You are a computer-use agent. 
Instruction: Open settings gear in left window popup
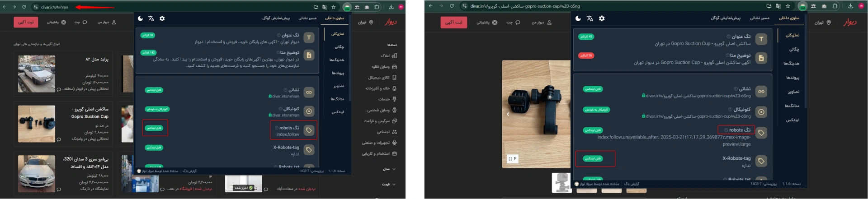[x=162, y=19]
